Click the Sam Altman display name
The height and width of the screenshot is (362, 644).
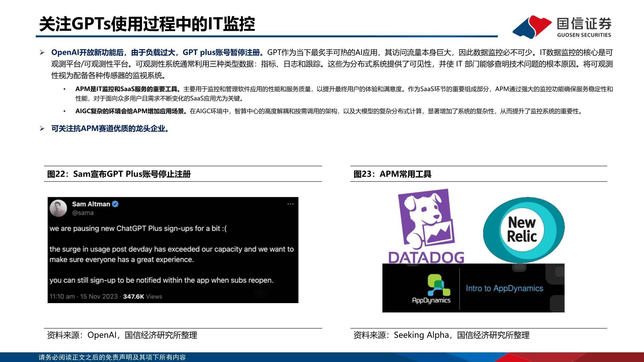(91, 204)
